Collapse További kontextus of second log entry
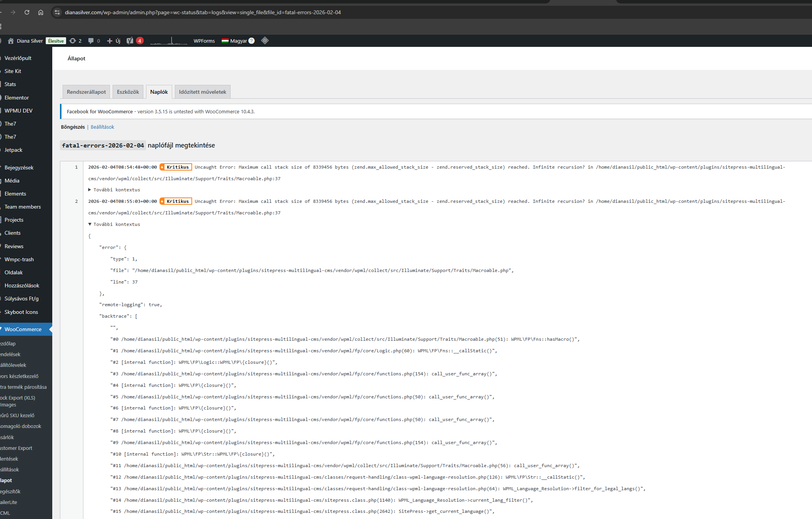This screenshot has height=519, width=812. [114, 224]
